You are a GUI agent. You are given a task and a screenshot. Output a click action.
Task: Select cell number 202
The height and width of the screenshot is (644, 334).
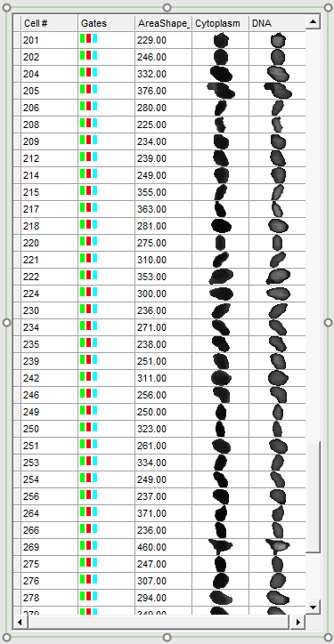[x=31, y=57]
